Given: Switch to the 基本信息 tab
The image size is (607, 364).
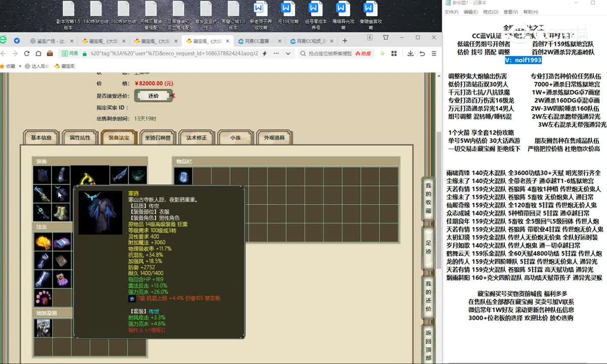Looking at the screenshot, I should (x=41, y=138).
